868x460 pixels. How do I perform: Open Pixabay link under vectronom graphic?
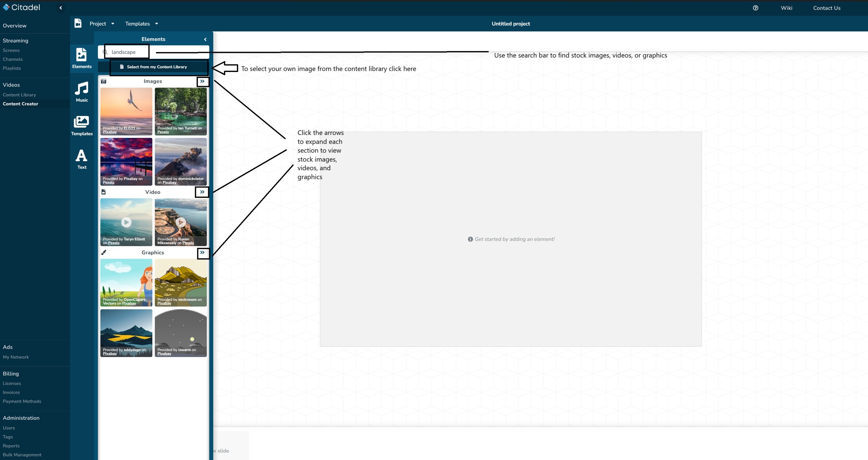click(164, 303)
